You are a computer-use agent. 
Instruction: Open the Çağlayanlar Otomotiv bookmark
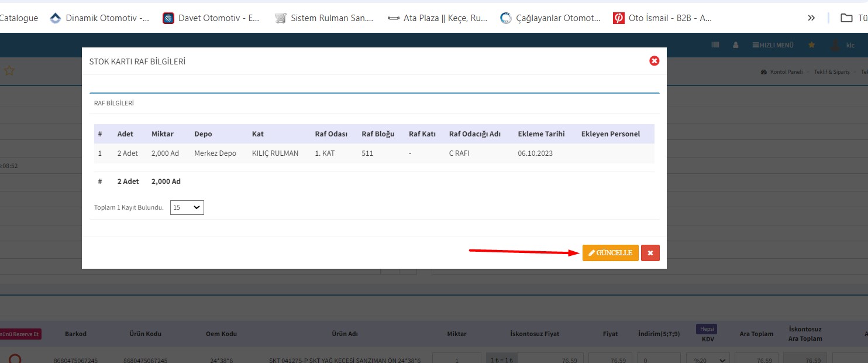550,18
